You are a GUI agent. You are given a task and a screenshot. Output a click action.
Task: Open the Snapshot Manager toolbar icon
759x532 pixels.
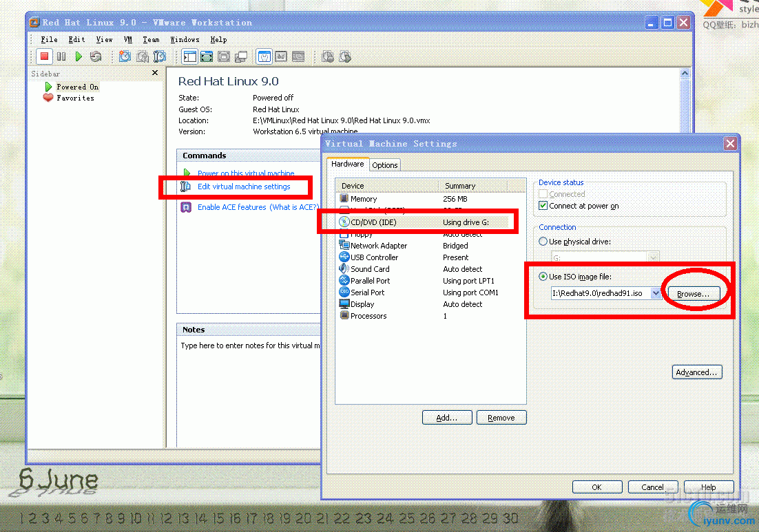(x=159, y=56)
